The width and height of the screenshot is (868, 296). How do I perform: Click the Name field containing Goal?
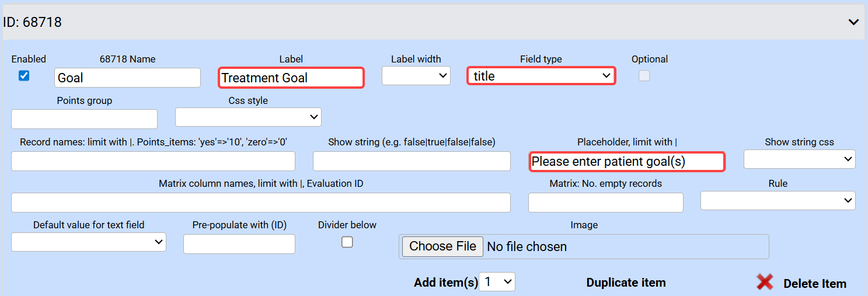pos(127,78)
